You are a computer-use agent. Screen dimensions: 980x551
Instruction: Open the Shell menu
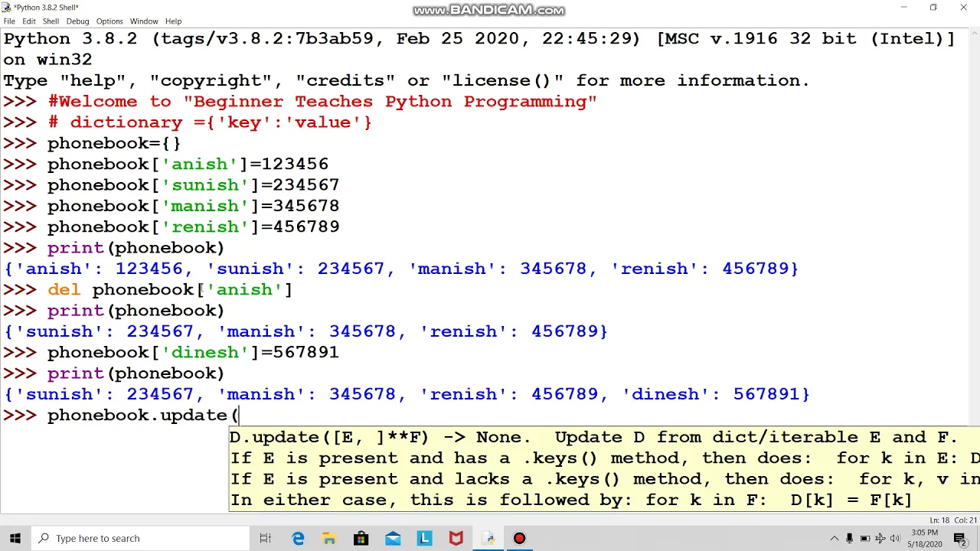click(x=51, y=21)
